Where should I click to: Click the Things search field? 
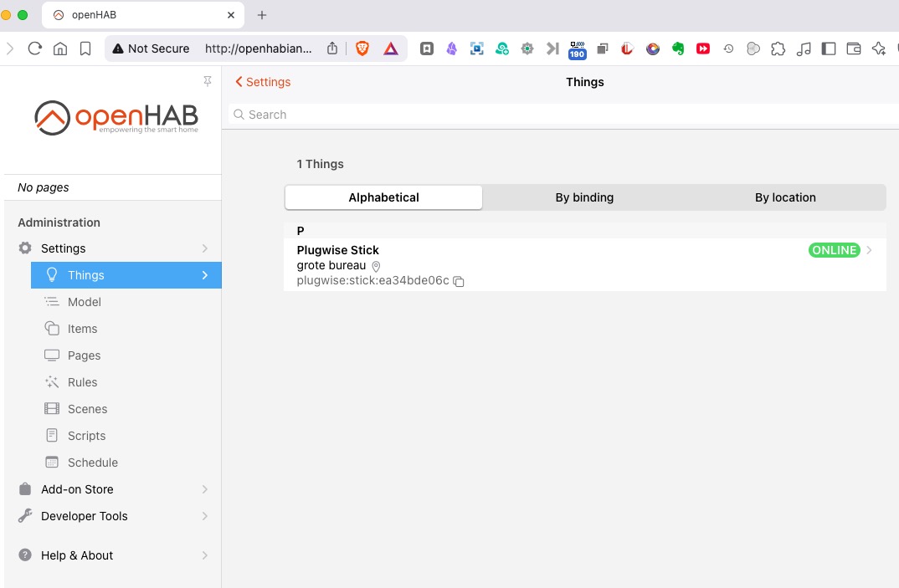564,115
